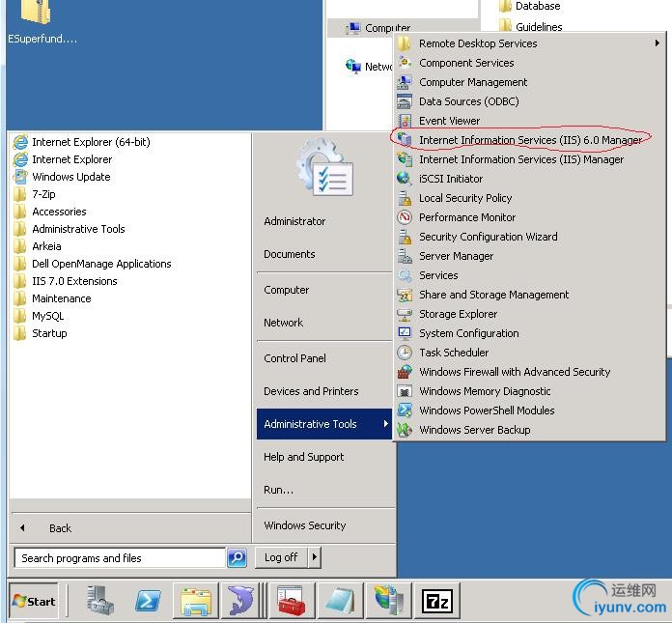This screenshot has width=672, height=623.
Task: Click the Windows Firewall icon
Action: coord(405,371)
